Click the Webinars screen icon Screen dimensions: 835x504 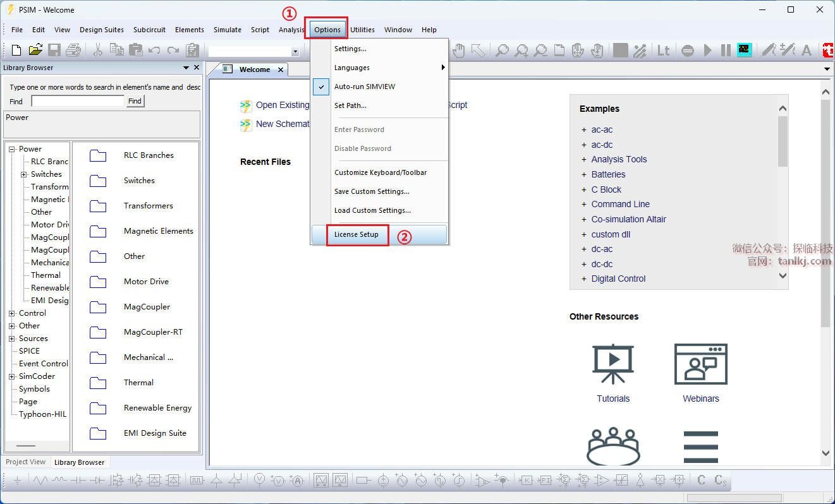(701, 364)
